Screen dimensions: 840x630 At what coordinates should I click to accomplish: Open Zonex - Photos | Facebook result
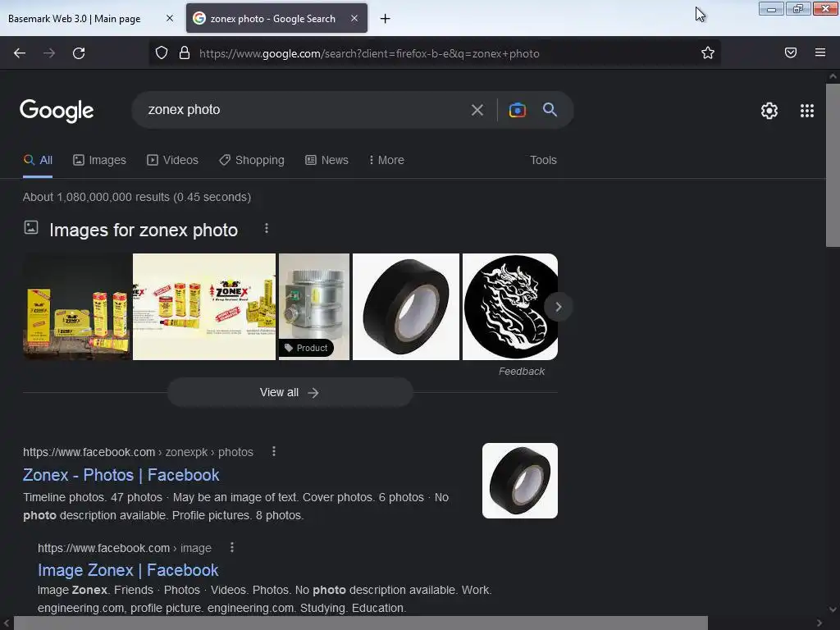tap(121, 475)
